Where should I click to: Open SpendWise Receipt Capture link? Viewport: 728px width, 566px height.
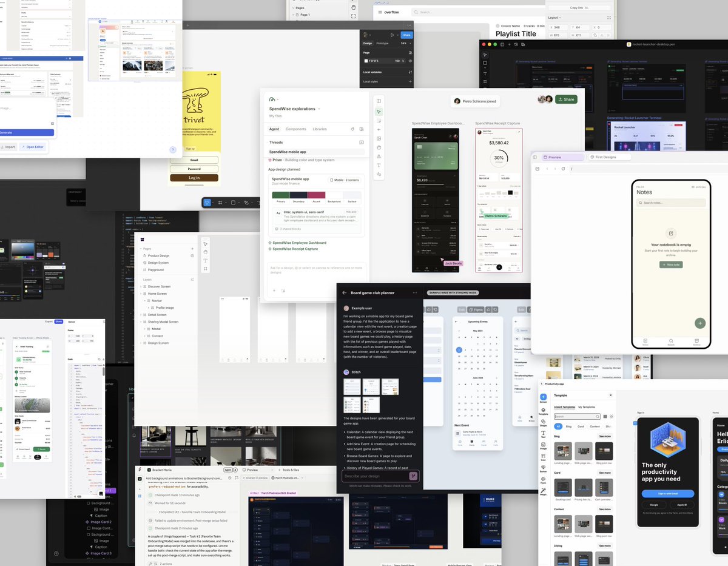click(x=295, y=249)
